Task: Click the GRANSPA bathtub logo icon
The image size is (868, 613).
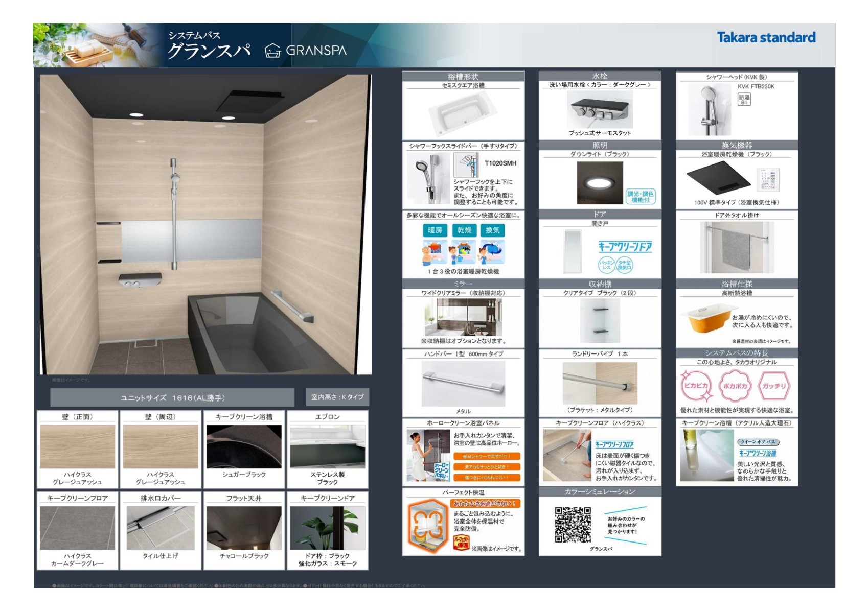Action: coord(272,51)
